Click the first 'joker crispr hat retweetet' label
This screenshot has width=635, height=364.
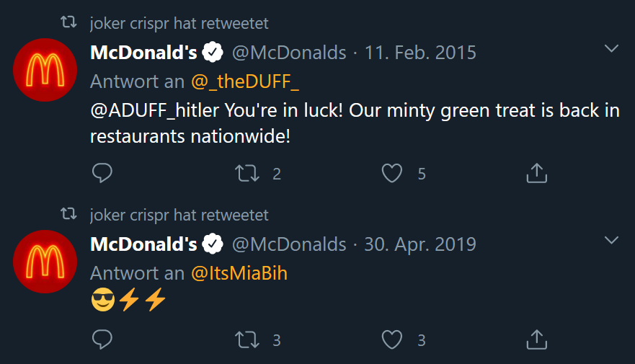(x=179, y=24)
